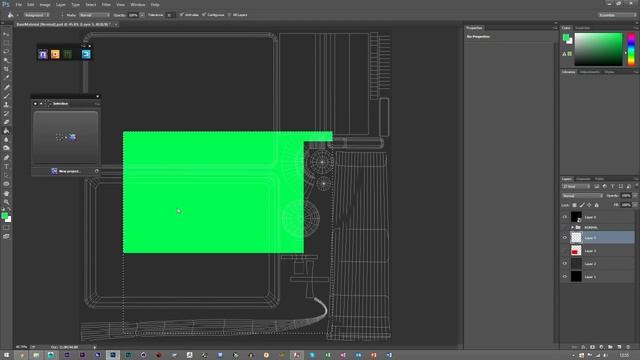
Task: Open the File menu
Action: tap(19, 4)
